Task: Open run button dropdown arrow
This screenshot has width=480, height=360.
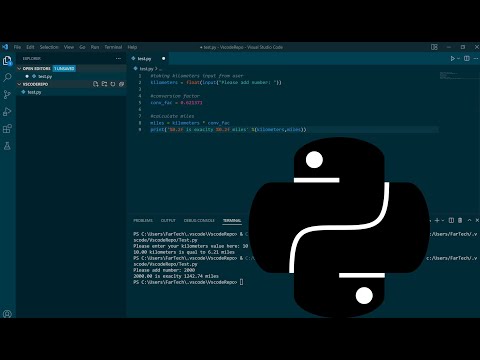Action: tap(458, 59)
